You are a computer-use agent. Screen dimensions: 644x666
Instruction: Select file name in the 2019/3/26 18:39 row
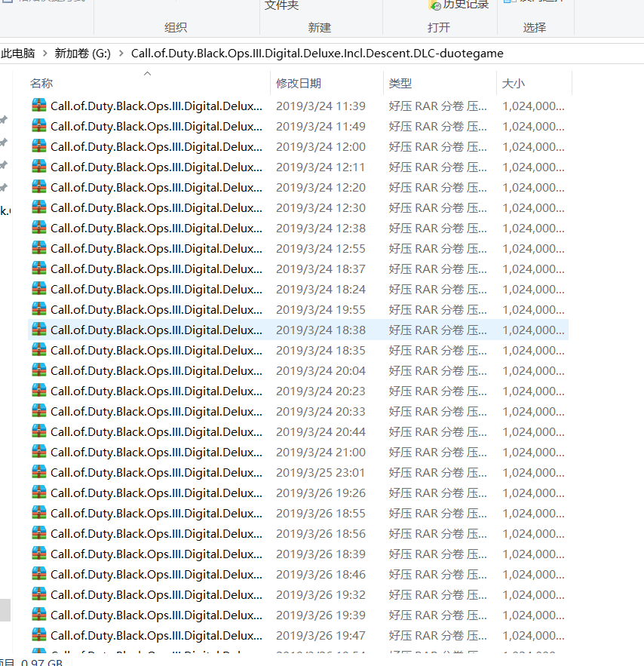click(156, 554)
